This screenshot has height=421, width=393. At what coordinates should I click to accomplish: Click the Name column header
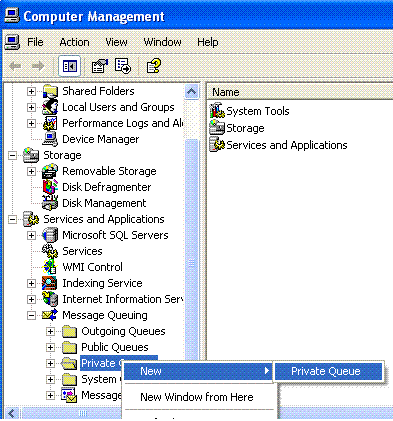(300, 92)
